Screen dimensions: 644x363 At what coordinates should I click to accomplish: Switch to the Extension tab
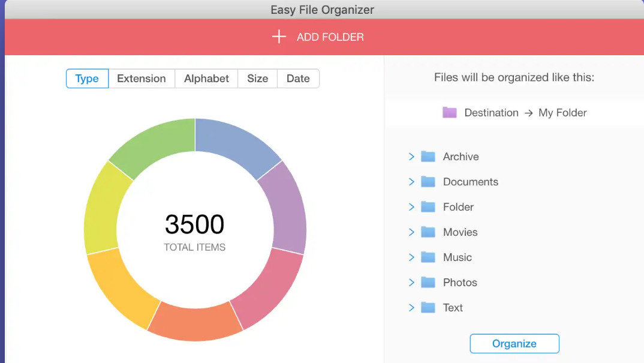pyautogui.click(x=142, y=79)
